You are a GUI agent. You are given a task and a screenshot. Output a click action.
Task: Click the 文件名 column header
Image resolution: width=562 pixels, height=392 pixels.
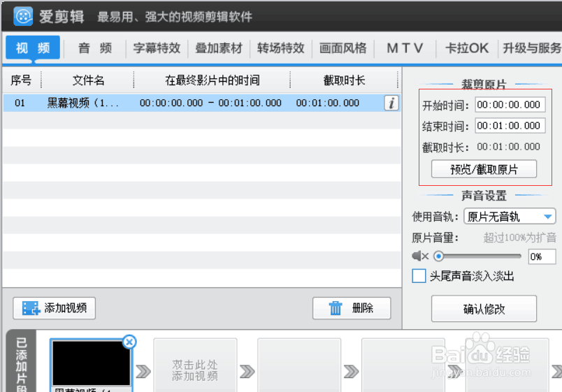88,80
